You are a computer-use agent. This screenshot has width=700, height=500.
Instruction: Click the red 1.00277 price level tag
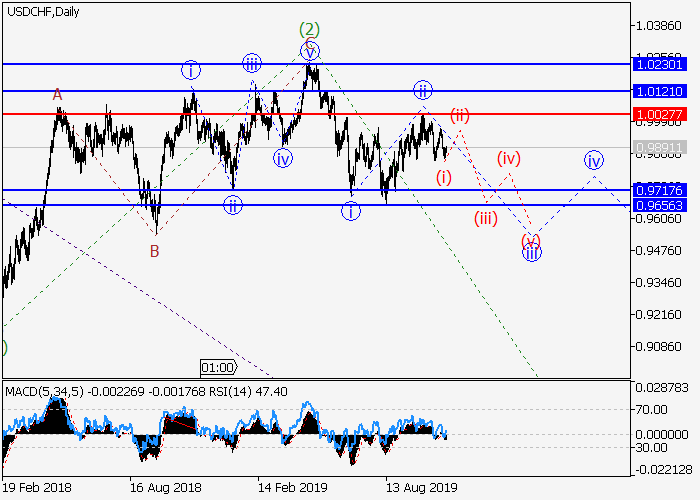point(659,115)
